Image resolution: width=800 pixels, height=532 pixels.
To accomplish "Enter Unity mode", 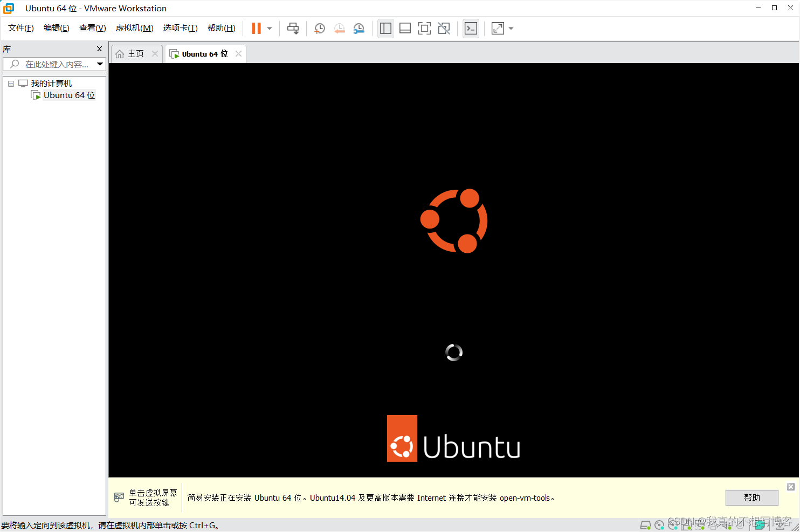I will (x=444, y=28).
